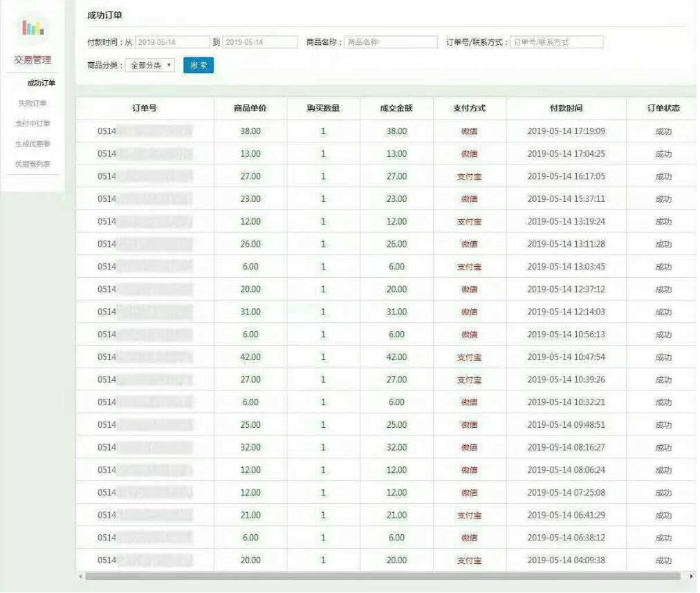This screenshot has width=700, height=593.
Task: Click order number 0514 in 07:25:08 row
Action: click(x=107, y=493)
